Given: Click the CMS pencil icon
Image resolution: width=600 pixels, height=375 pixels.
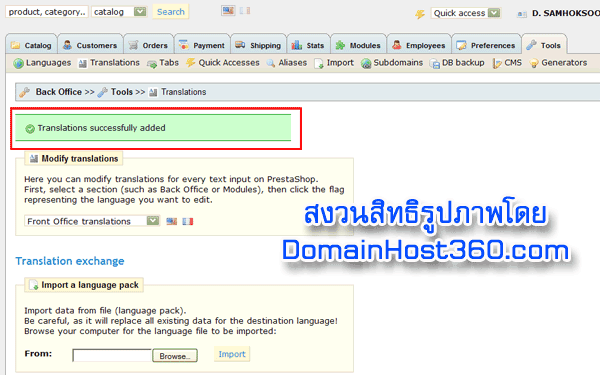Looking at the screenshot, I should pyautogui.click(x=497, y=64).
